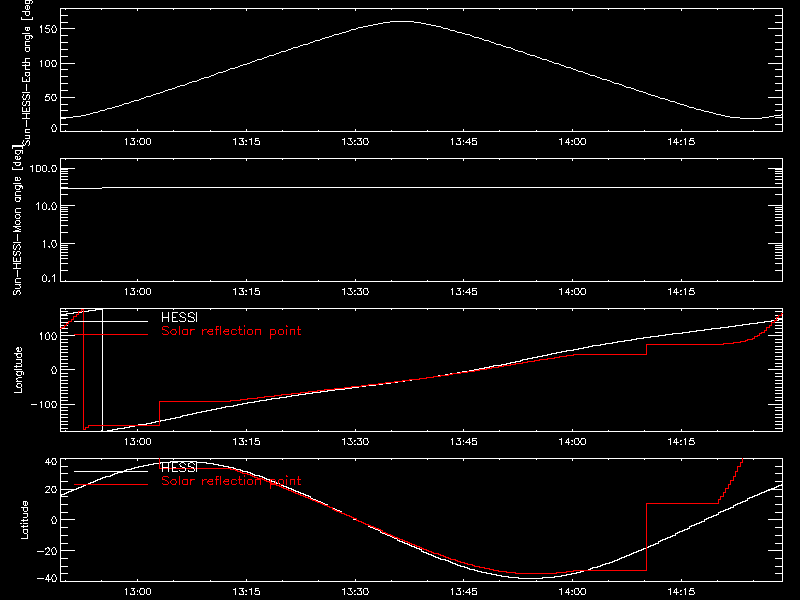
Task: Click the 13:30 label under Earth angle plot
Action: point(355,141)
